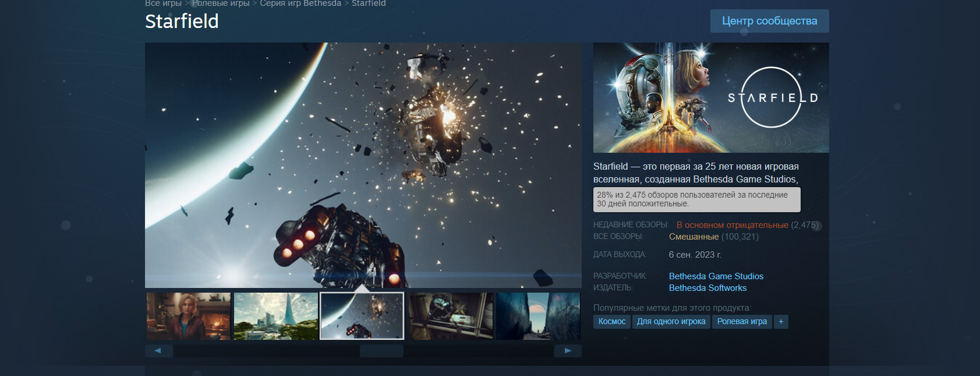Open the Ролевые игры breadcrumb

click(221, 3)
